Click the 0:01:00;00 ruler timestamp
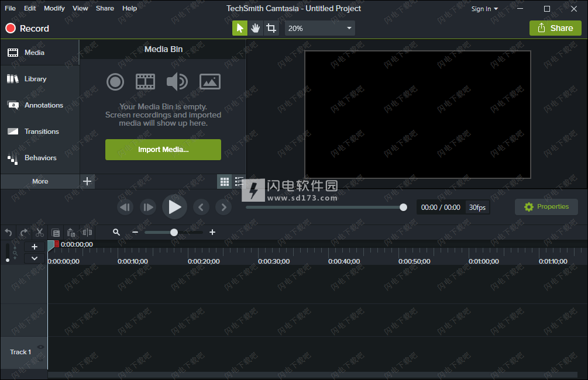Viewport: 588px width, 380px height. [x=484, y=261]
